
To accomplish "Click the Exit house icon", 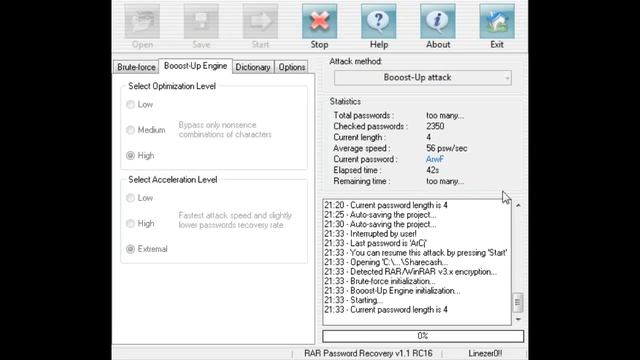I will (x=497, y=21).
